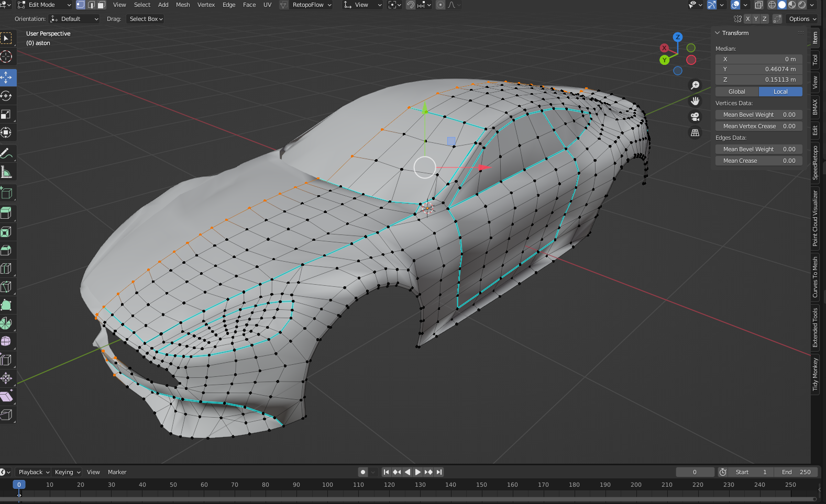Toggle X axis mirror

tap(747, 19)
